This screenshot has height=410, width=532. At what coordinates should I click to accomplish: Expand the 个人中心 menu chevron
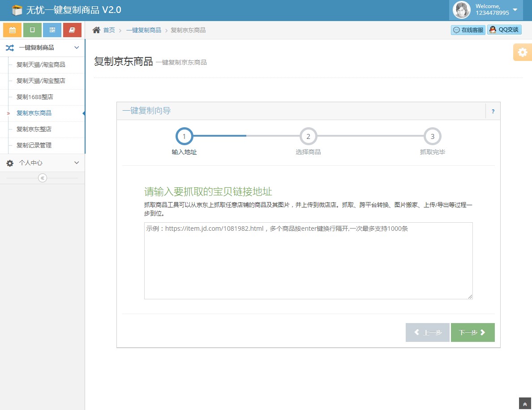point(77,163)
